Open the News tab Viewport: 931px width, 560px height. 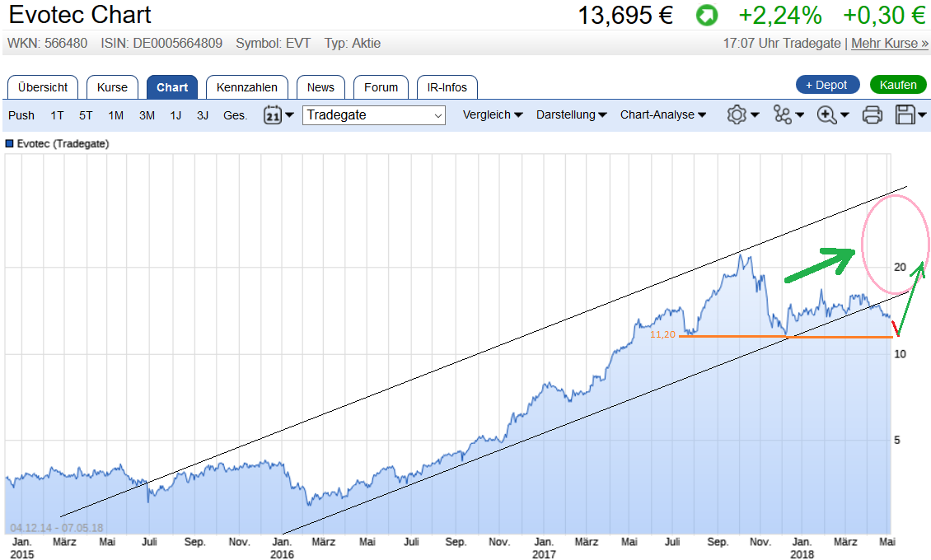(x=320, y=87)
